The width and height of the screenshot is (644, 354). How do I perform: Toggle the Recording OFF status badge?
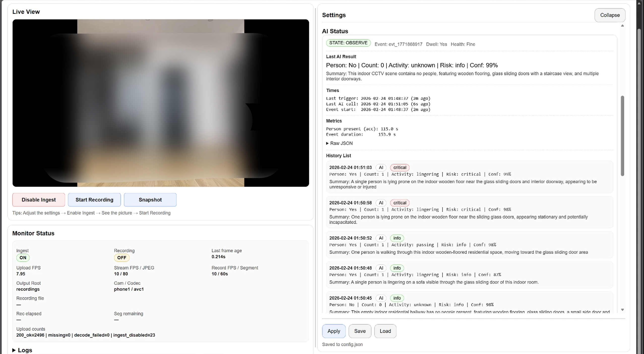point(122,258)
